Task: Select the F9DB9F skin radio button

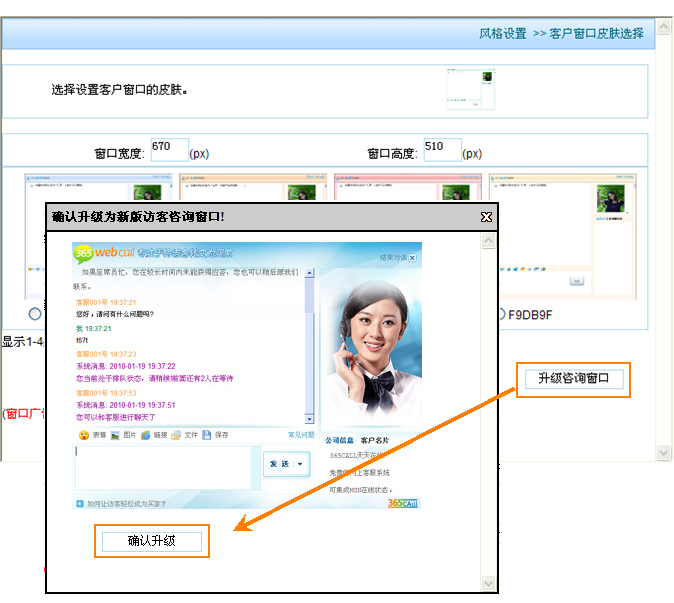Action: (499, 313)
